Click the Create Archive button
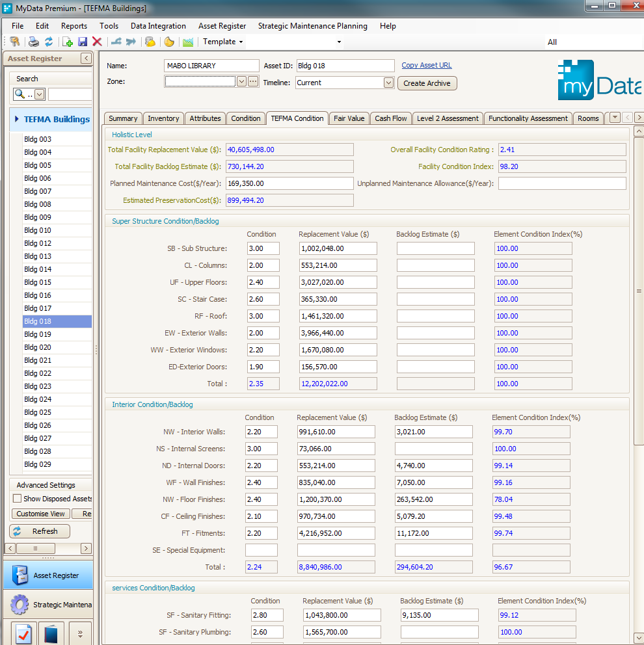644x645 pixels. 427,83
